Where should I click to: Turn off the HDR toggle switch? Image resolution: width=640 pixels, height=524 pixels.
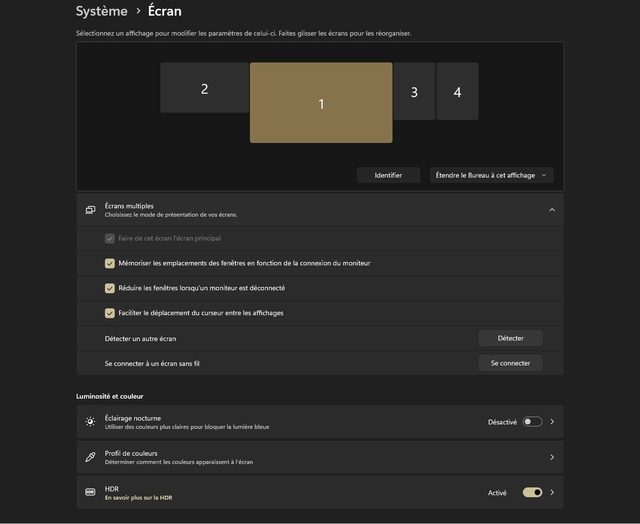click(x=532, y=492)
